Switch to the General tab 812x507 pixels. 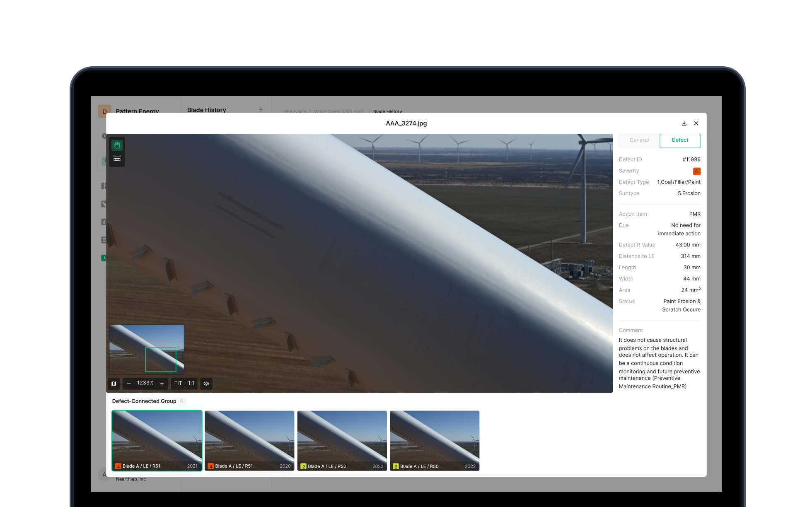pos(639,140)
